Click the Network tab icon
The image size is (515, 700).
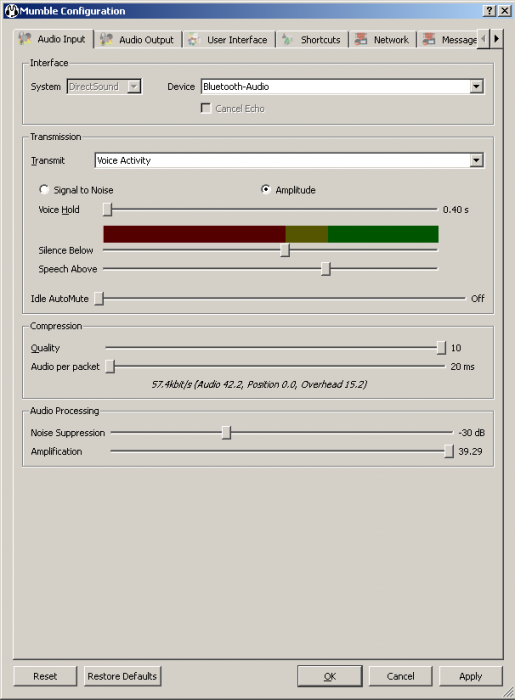[x=361, y=39]
